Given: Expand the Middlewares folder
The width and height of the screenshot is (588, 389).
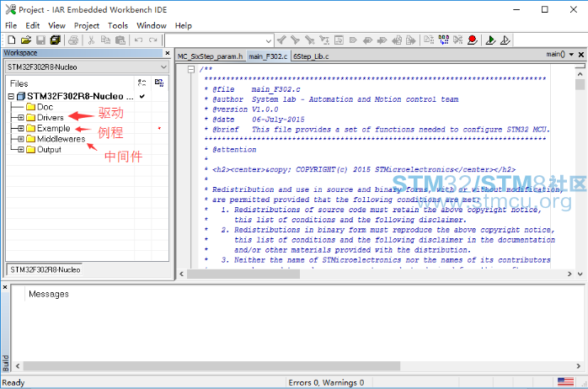Looking at the screenshot, I should click(21, 139).
